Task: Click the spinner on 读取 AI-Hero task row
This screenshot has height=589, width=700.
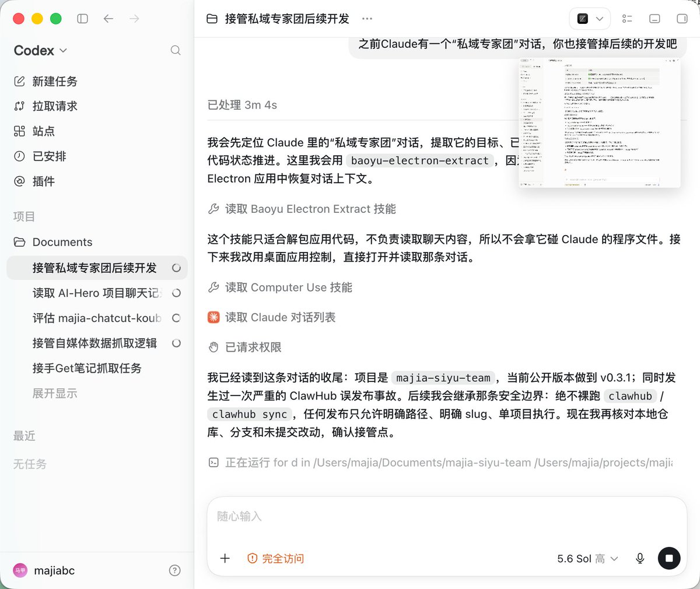Action: tap(176, 293)
